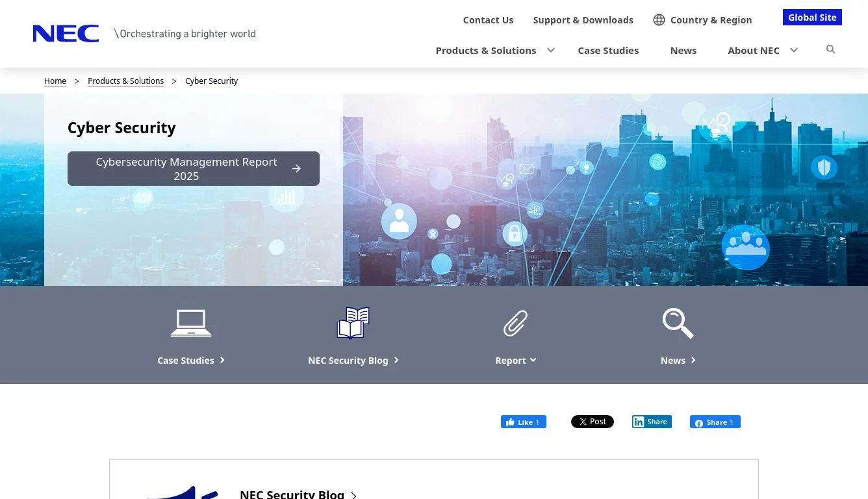Expand the About NEC dropdown chevron
The width and height of the screenshot is (868, 499).
click(793, 50)
